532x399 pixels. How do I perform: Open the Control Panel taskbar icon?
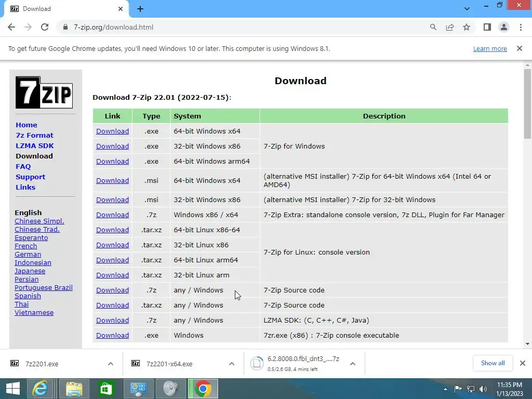[138, 389]
